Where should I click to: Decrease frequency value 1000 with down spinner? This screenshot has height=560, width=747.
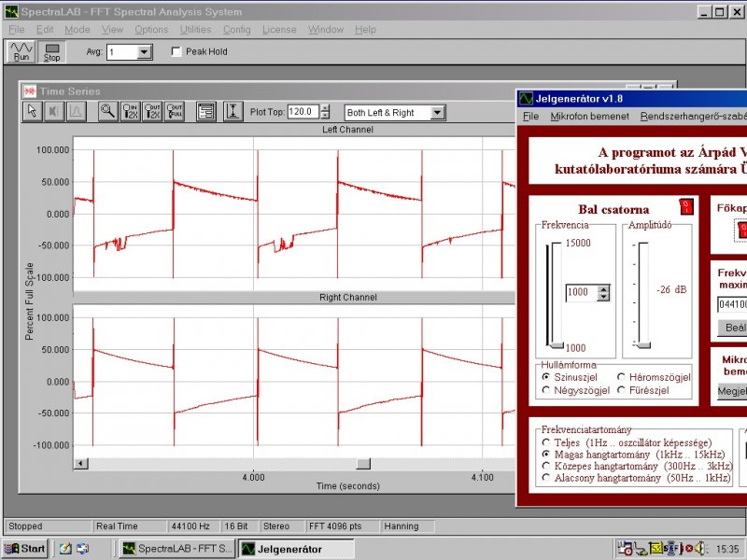pos(603,296)
